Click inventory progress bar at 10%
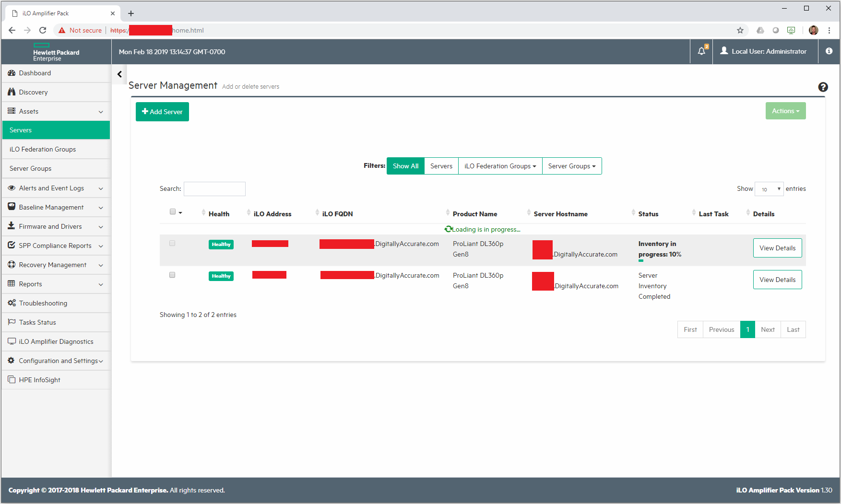The height and width of the screenshot is (504, 841). pos(641,261)
